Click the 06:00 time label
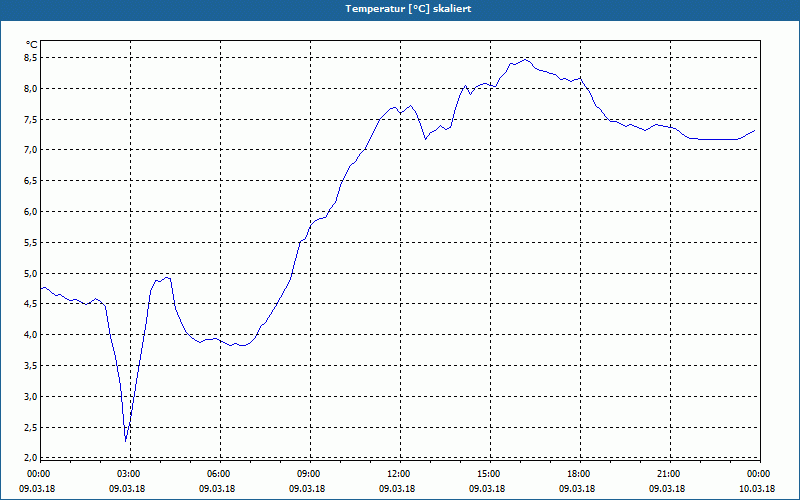Screen dimensions: 800x500 [219, 474]
